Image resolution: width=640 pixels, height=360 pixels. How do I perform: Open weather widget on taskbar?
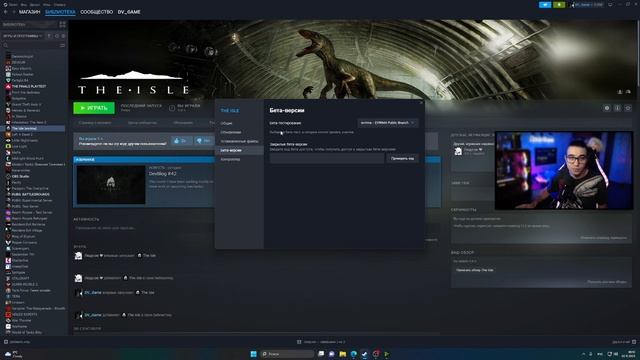[13, 353]
